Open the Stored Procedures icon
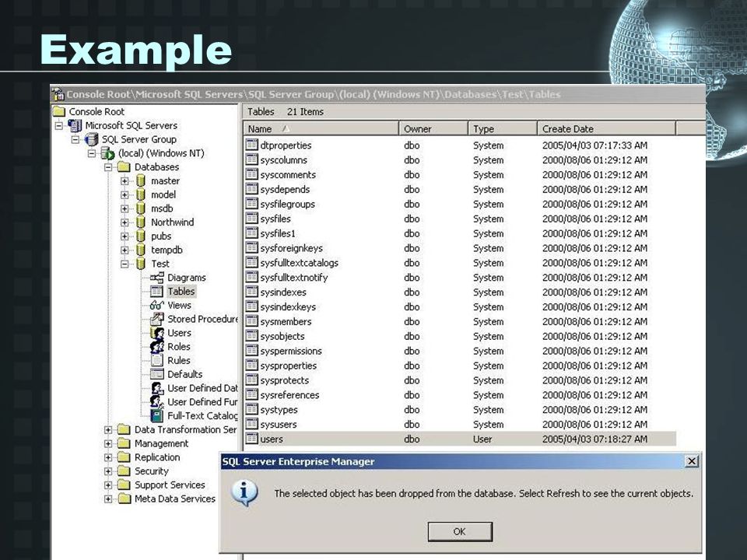The image size is (747, 560). [x=156, y=319]
